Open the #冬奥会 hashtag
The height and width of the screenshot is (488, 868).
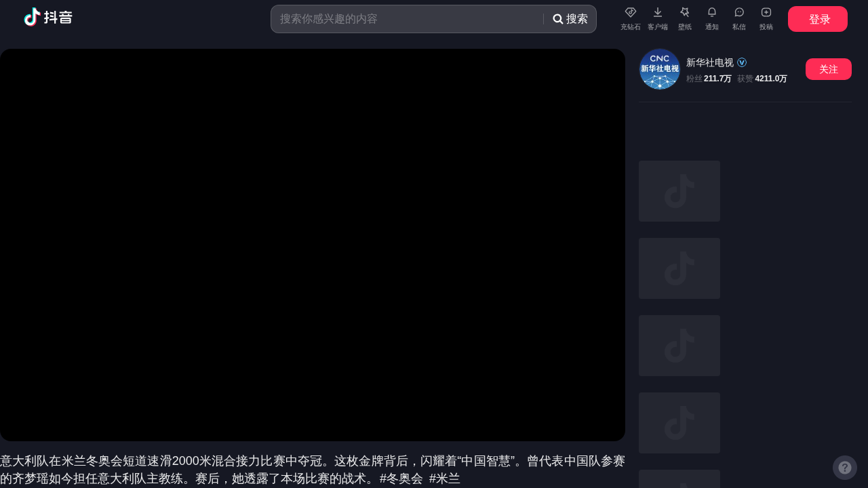(x=401, y=479)
